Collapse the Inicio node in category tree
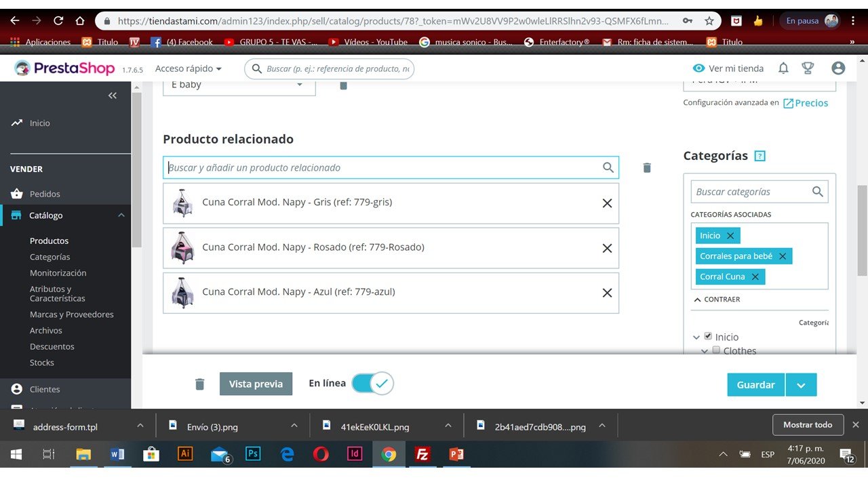This screenshot has height=488, width=868. pyautogui.click(x=696, y=337)
